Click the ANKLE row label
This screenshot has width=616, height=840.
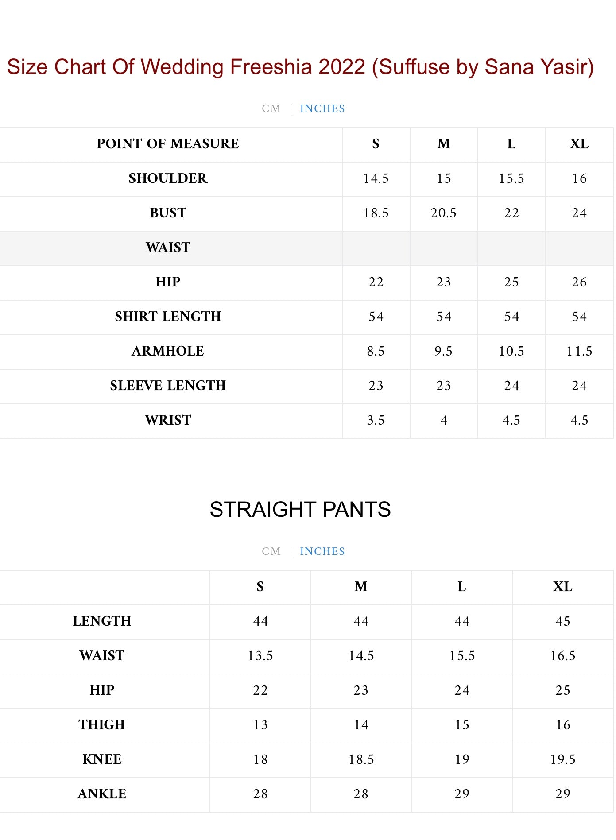point(102,794)
